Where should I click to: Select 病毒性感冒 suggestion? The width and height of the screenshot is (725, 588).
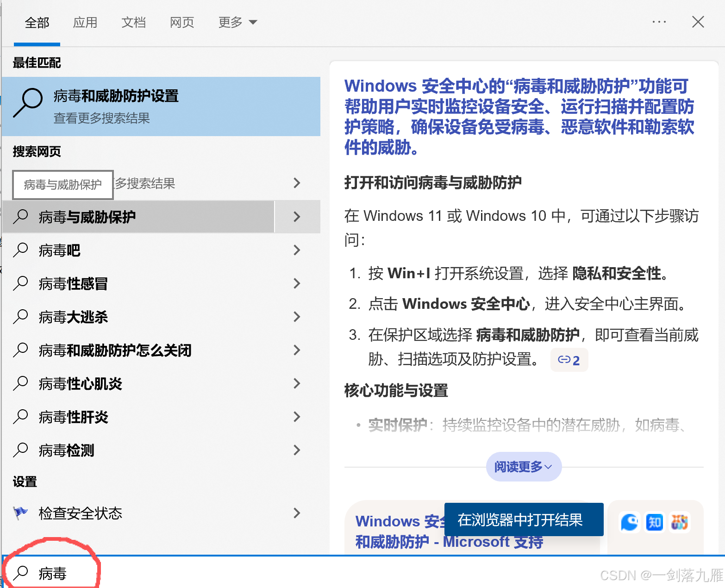tap(139, 284)
